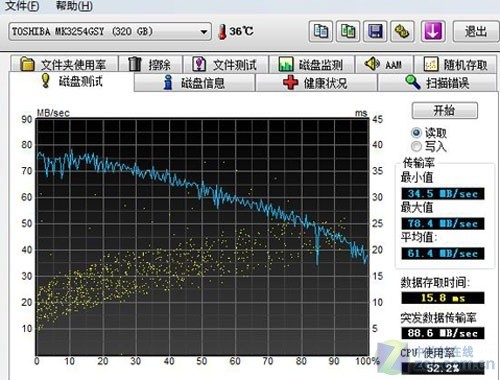Click the 平均值 label

[x=419, y=237]
